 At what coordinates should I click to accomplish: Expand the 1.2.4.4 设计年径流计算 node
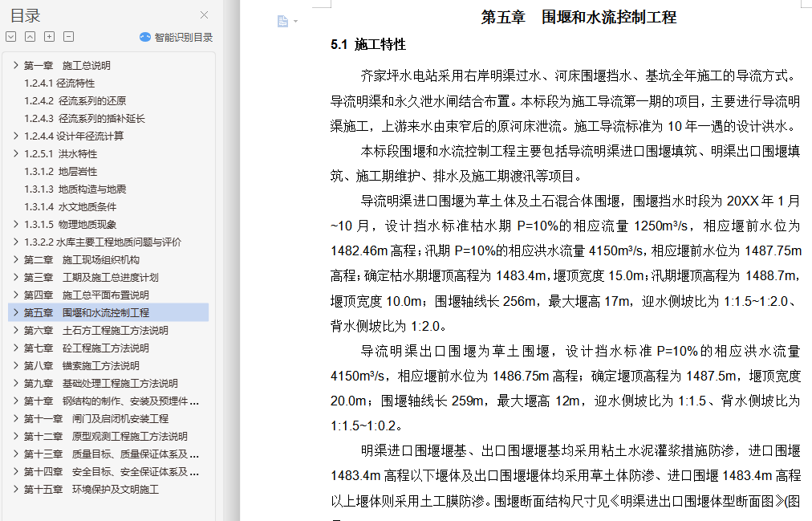click(15, 136)
